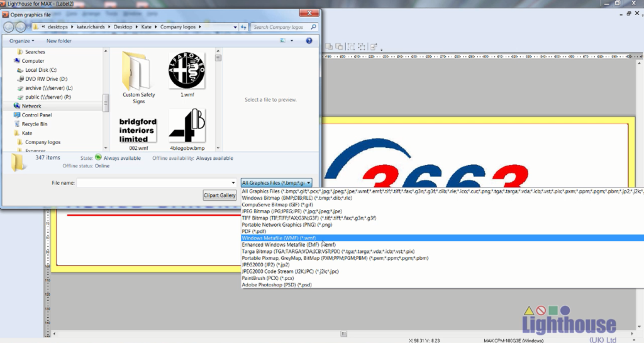
Task: Choose Portable Network Graphics (PNG) type
Action: point(442,225)
